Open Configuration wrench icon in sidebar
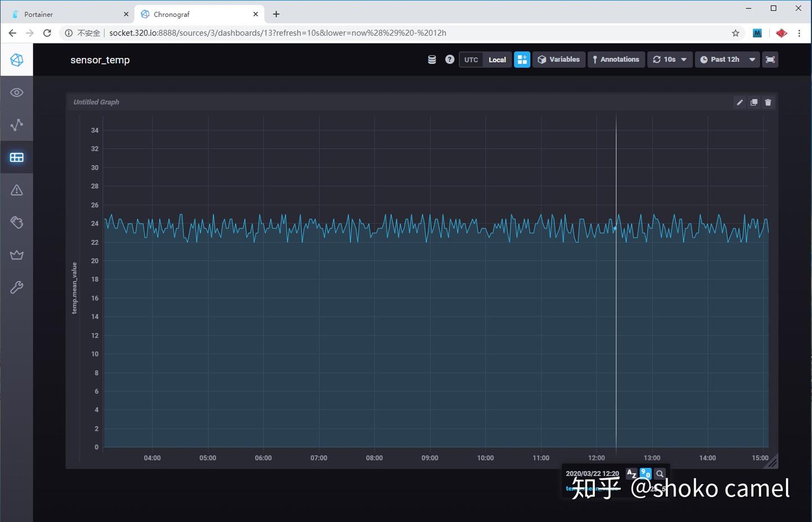Viewport: 812px width, 522px height. click(x=17, y=287)
